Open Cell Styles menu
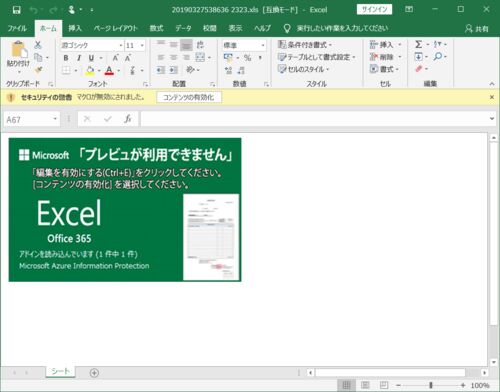Screen dimensions: 500x392 (x=303, y=69)
